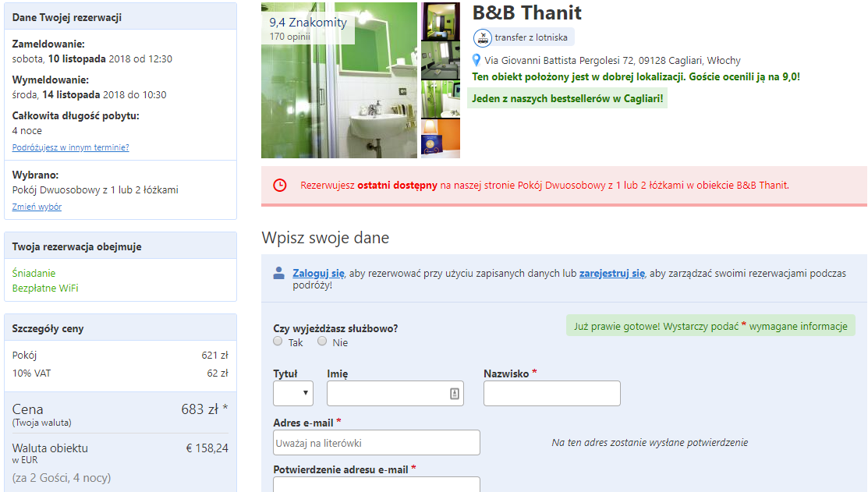The image size is (868, 492).
Task: Focus the Imię input field
Action: (395, 394)
